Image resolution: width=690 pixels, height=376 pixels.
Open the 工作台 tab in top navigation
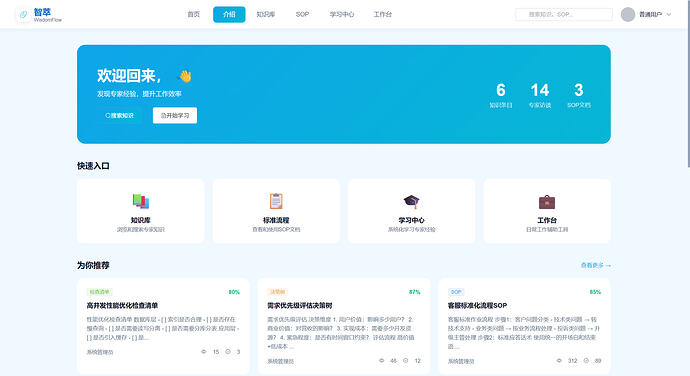tap(383, 15)
